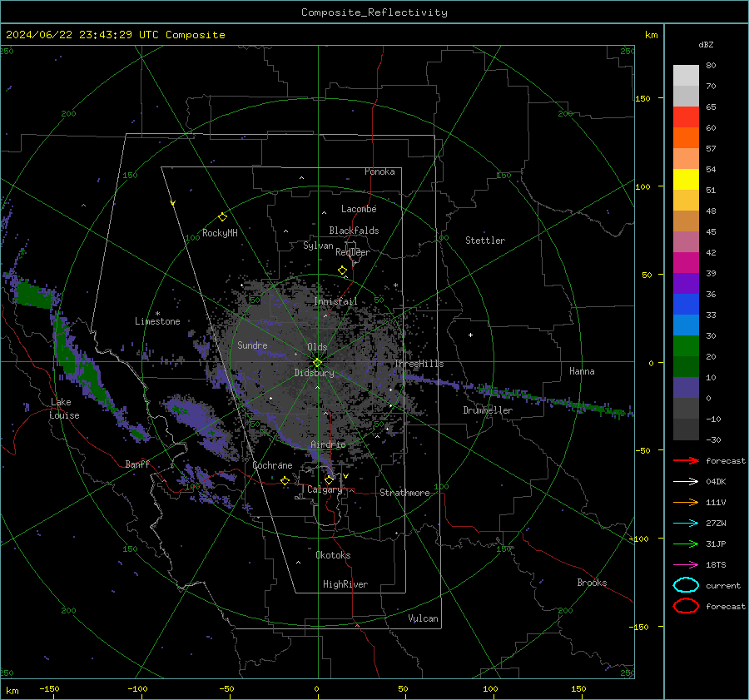The width and height of the screenshot is (749, 700).
Task: Click the green 31JP arrow in legend
Action: [x=686, y=544]
